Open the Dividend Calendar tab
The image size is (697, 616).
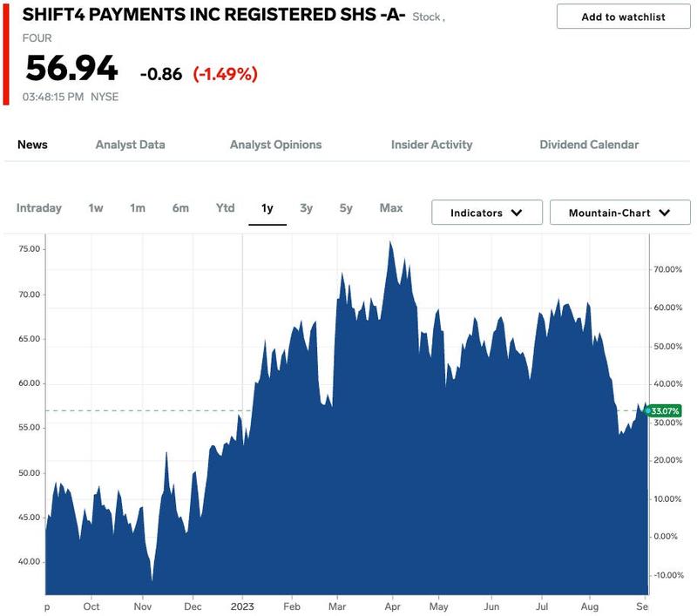pos(589,145)
